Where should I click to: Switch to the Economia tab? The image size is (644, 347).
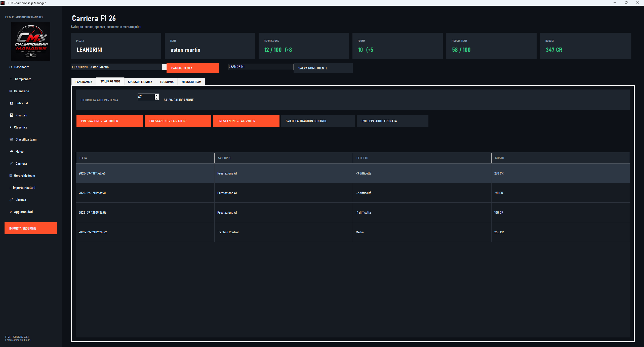(x=167, y=82)
